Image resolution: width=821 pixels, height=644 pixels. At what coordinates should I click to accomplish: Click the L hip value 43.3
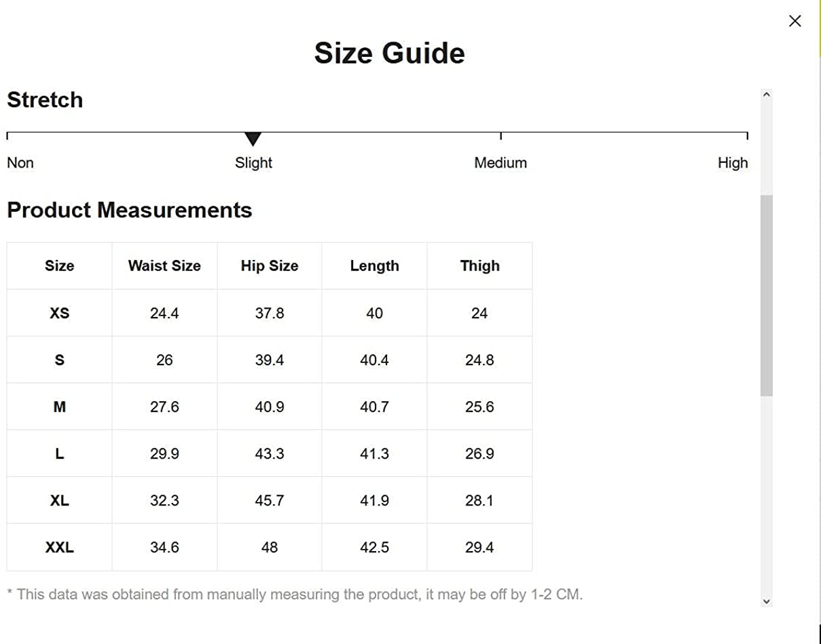(x=270, y=453)
